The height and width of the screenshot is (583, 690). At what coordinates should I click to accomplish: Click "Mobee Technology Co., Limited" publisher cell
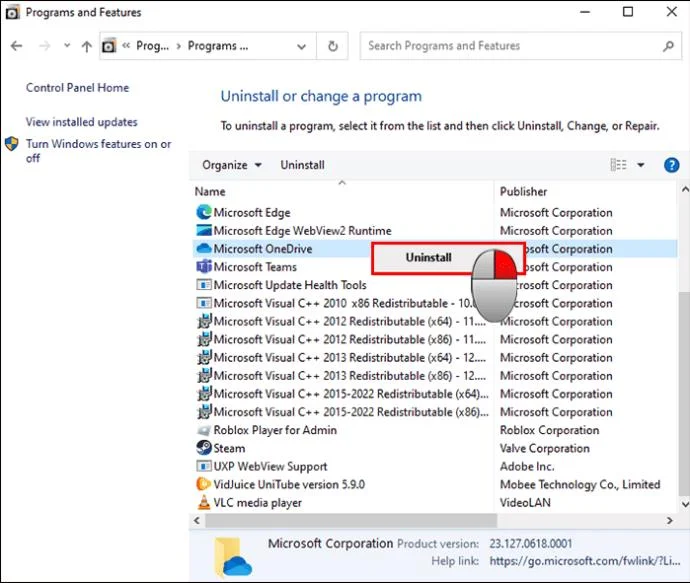coord(580,484)
